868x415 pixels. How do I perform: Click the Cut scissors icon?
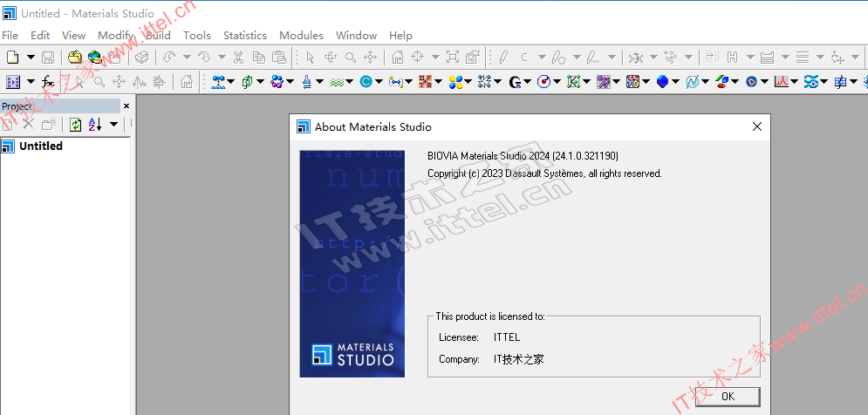pos(238,57)
